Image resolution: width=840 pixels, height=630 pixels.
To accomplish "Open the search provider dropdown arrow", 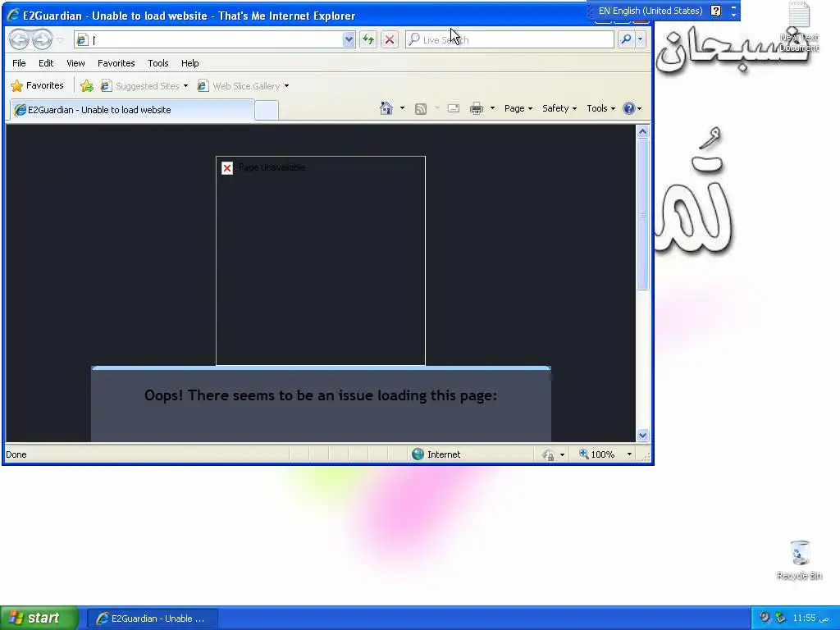I will point(640,39).
